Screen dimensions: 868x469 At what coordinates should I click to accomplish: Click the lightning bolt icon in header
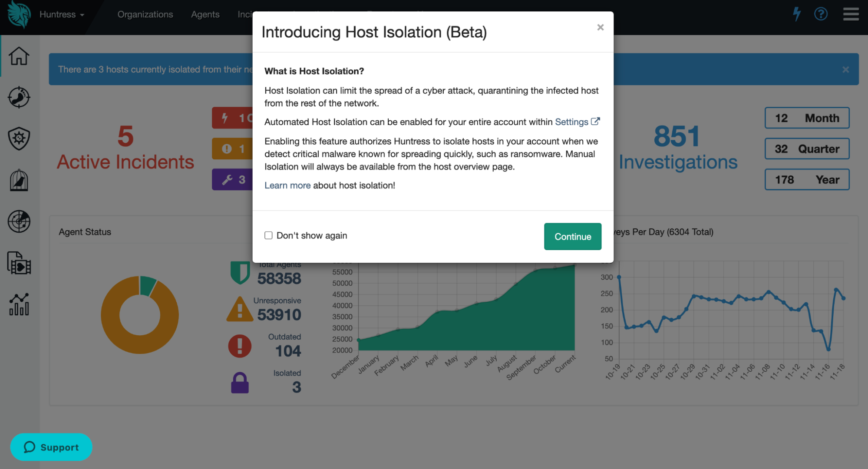[x=797, y=14]
